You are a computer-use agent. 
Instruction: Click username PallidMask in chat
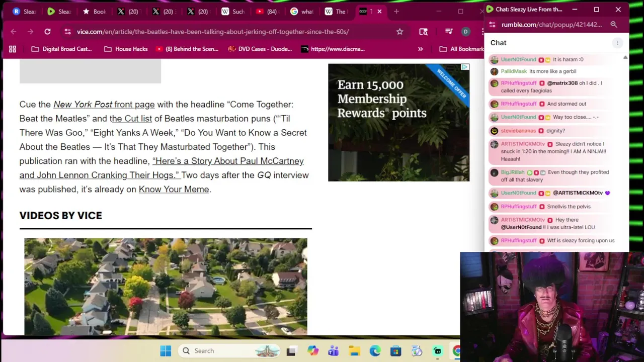coord(514,71)
